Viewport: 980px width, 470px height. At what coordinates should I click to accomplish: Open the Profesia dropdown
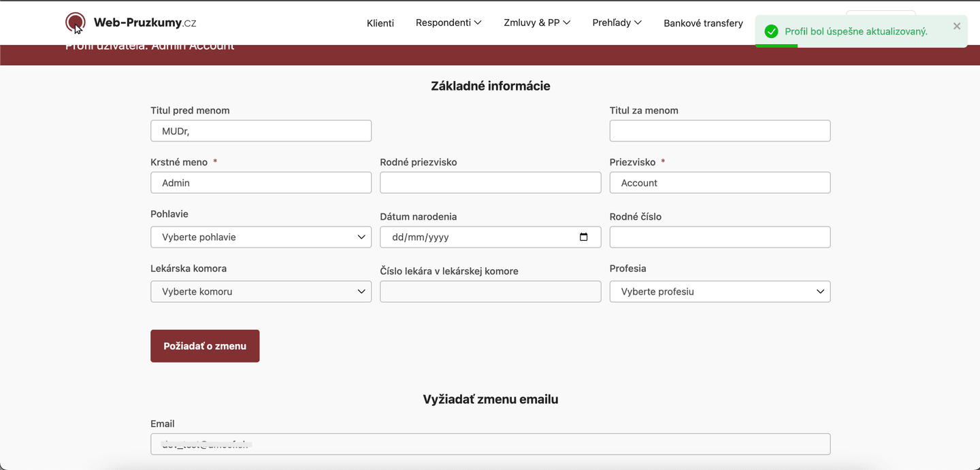click(720, 291)
